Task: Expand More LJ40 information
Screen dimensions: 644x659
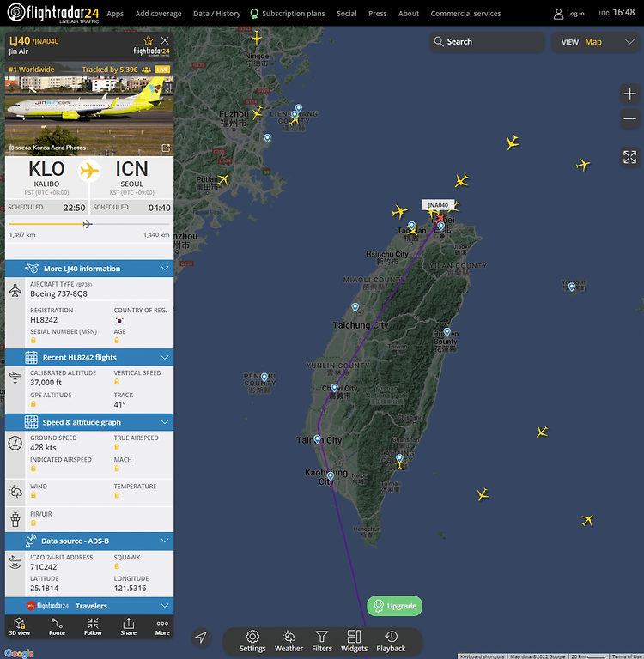Action: coord(89,269)
